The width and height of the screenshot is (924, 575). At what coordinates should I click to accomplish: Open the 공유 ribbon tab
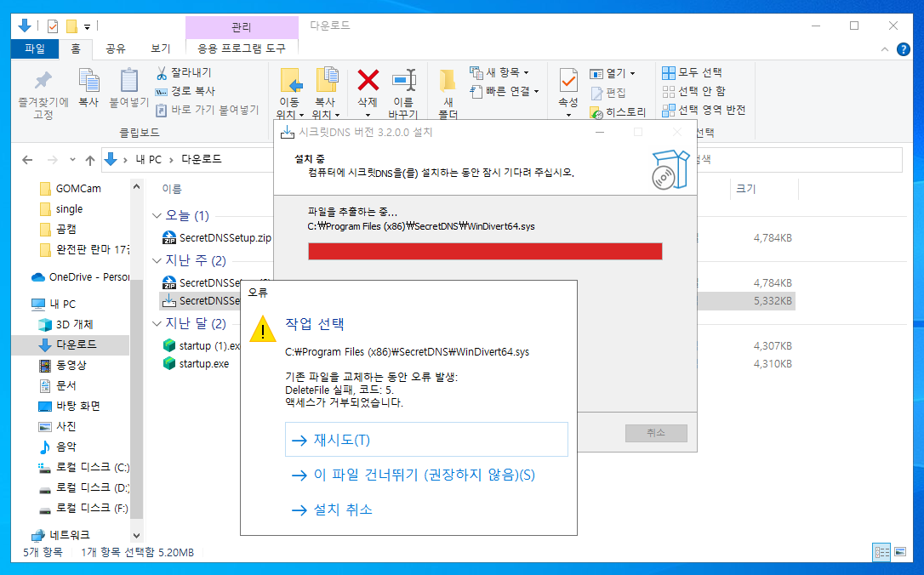click(x=116, y=48)
